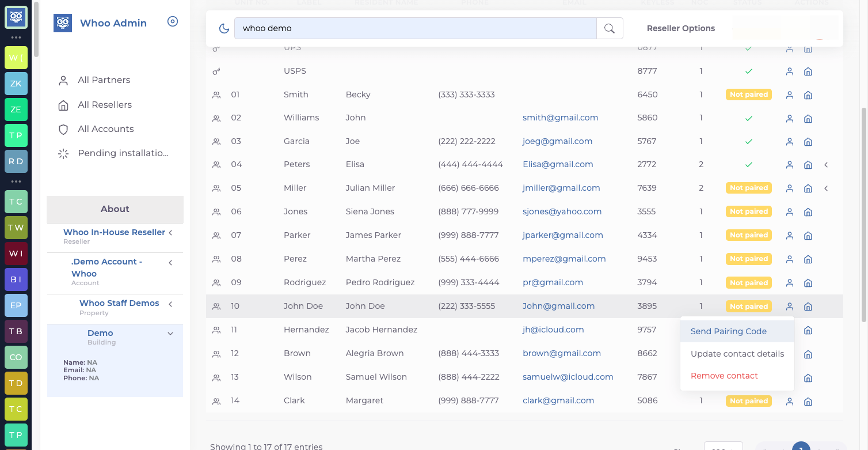Click the home icon for unit 02 Williams
This screenshot has height=450, width=868.
click(x=808, y=118)
